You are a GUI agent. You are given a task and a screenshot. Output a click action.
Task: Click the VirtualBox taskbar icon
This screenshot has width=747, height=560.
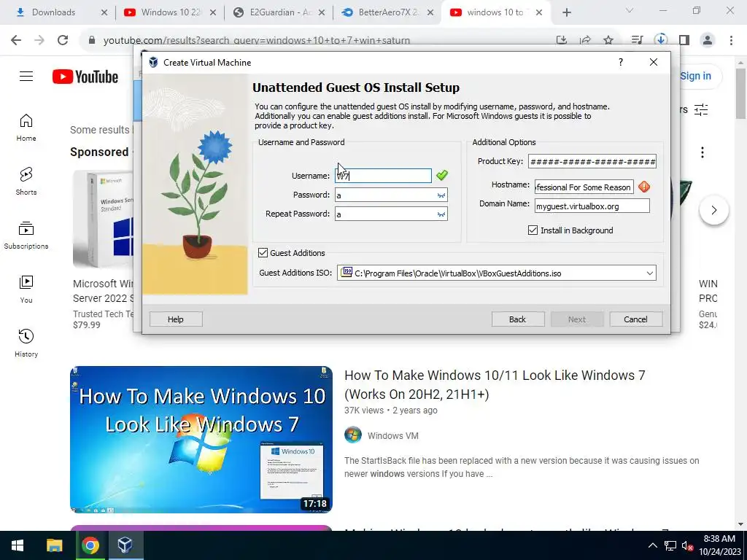pyautogui.click(x=125, y=545)
